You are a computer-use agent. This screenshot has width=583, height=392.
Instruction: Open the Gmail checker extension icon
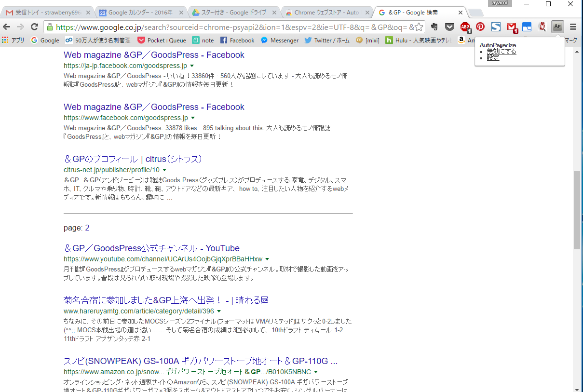pos(511,27)
